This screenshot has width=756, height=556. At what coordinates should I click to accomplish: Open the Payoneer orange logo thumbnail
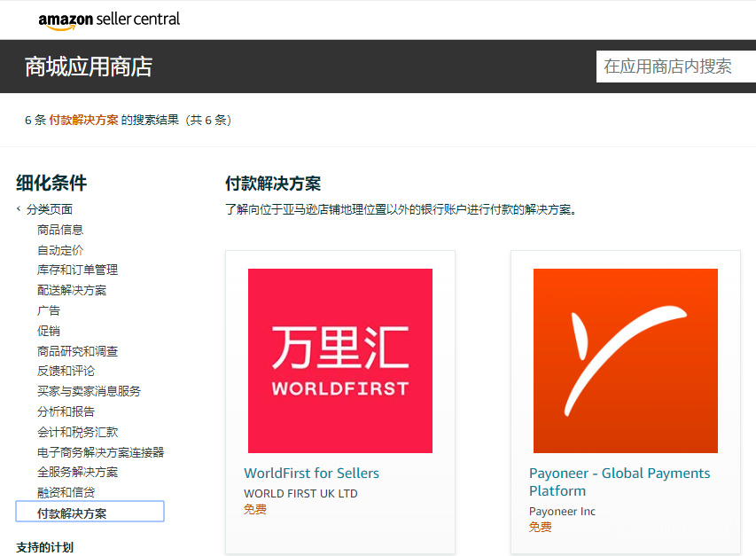click(626, 361)
